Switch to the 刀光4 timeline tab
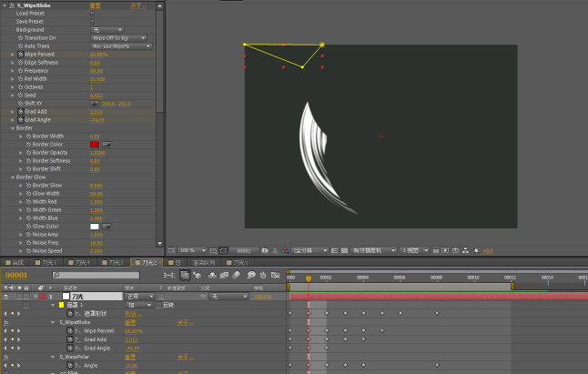 pyautogui.click(x=79, y=263)
